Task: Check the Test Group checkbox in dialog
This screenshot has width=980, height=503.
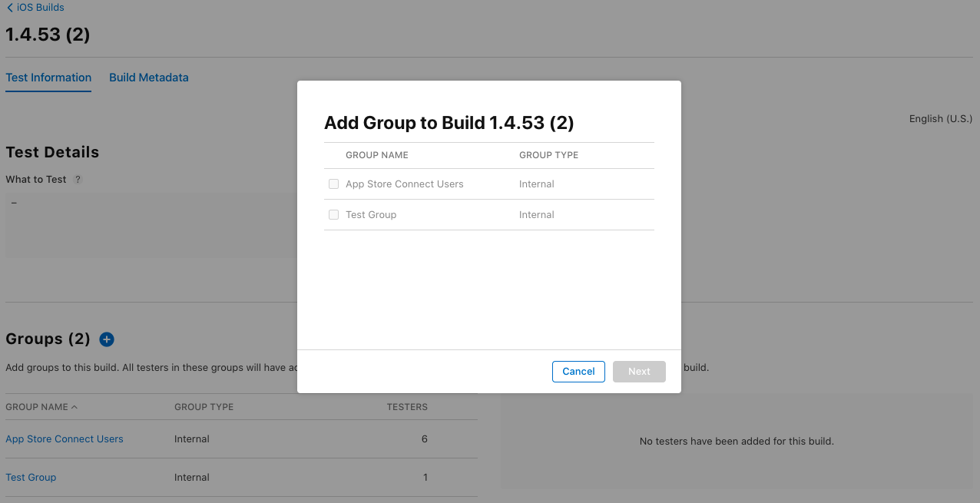Action: coord(333,215)
